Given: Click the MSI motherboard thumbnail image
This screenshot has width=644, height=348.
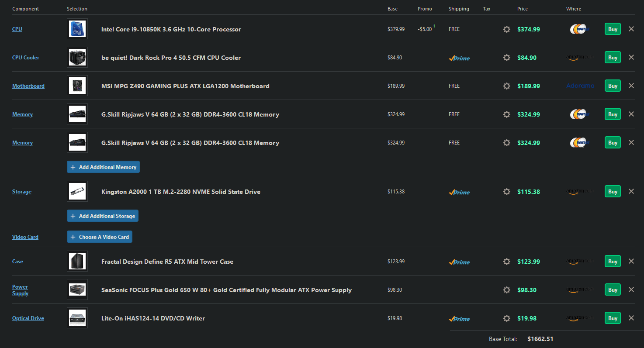Looking at the screenshot, I should pos(77,86).
